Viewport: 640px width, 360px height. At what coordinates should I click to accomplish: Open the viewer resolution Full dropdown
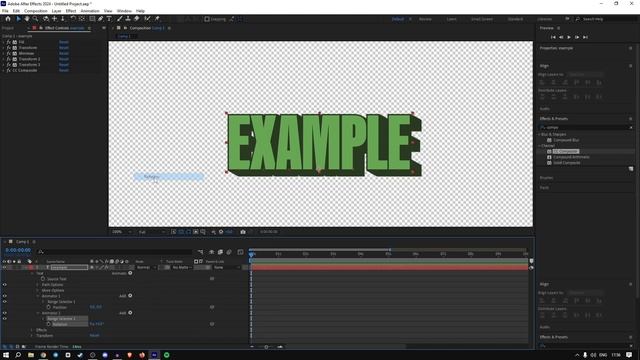pyautogui.click(x=152, y=232)
